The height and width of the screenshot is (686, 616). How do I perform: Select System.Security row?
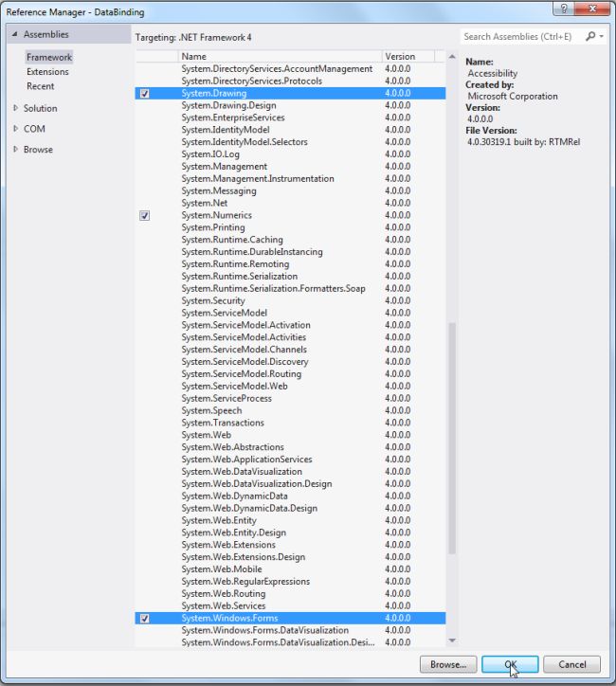click(x=290, y=301)
